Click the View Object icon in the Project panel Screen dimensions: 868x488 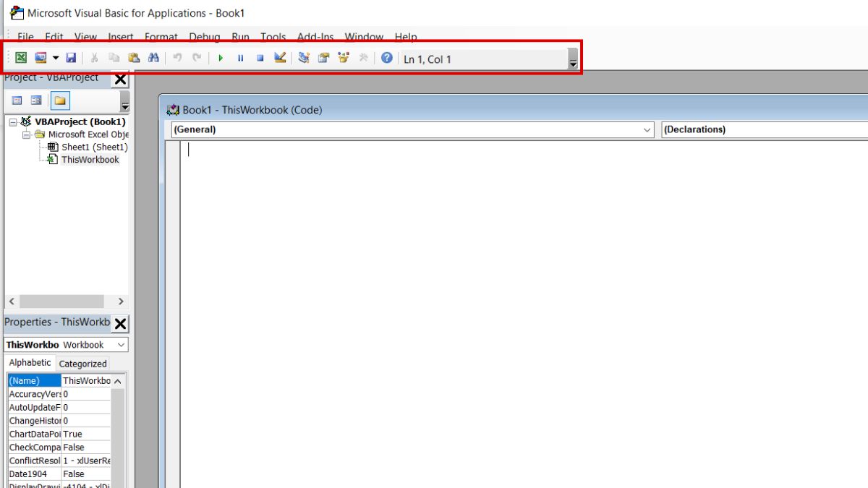[36, 100]
